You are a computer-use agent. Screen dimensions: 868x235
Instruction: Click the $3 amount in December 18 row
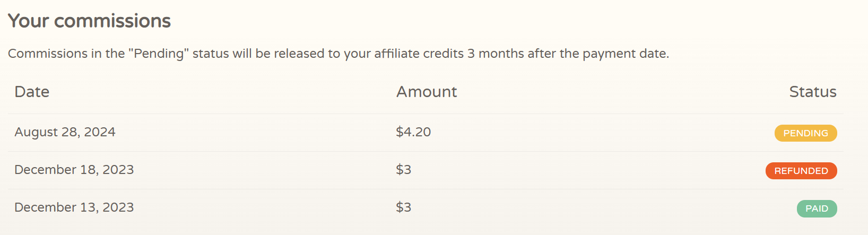403,170
